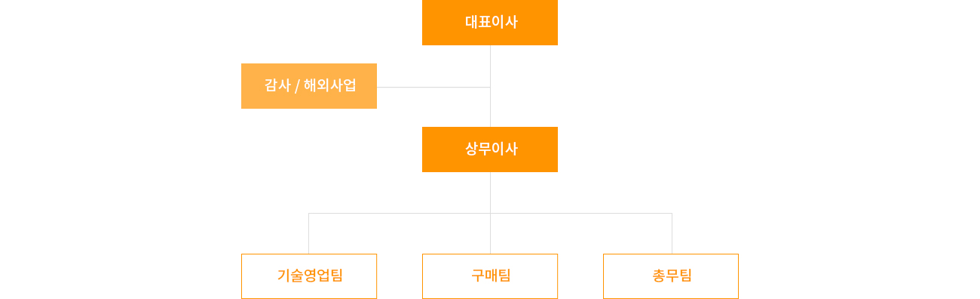Click vertical connector above 총무팀 box

pyautogui.click(x=672, y=233)
